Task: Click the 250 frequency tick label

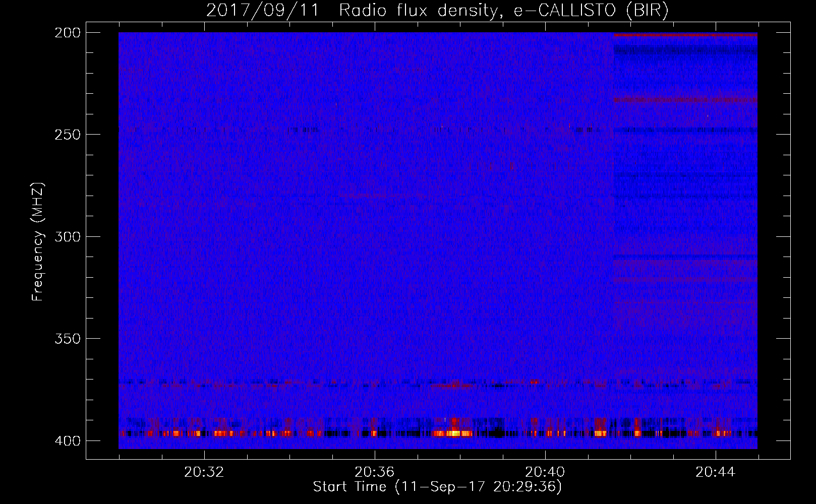Action: click(67, 135)
